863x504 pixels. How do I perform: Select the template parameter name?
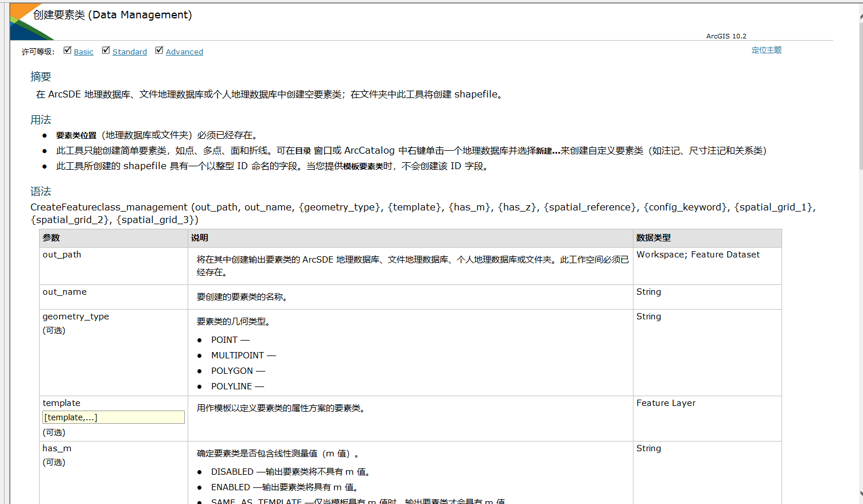coord(61,403)
